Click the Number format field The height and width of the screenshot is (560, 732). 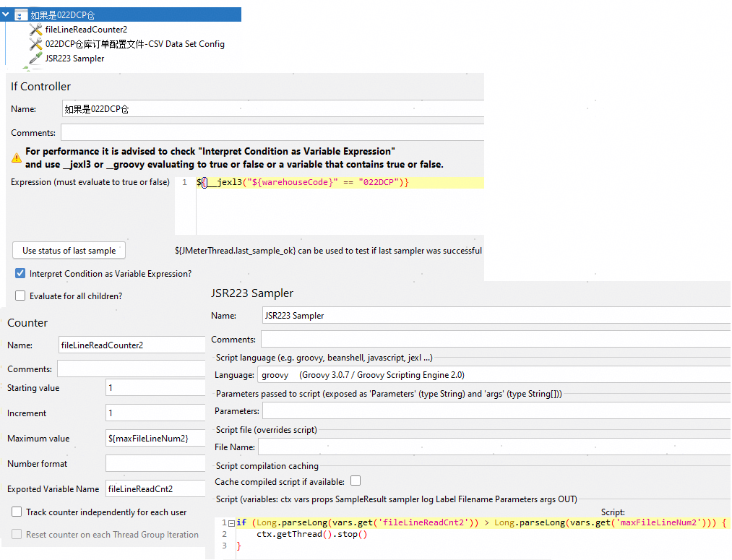155,463
